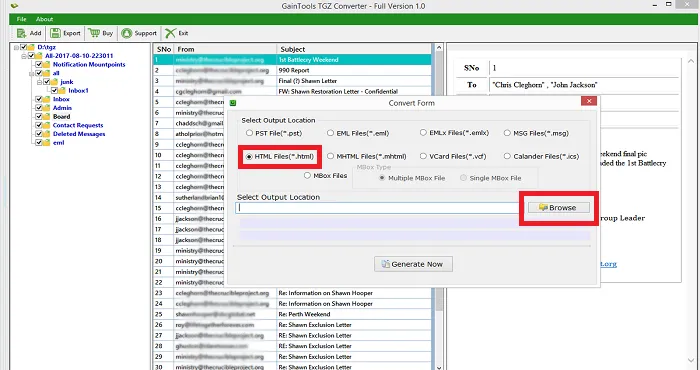Click the Add toolbar icon
Image resolution: width=700 pixels, height=370 pixels.
pyautogui.click(x=21, y=33)
